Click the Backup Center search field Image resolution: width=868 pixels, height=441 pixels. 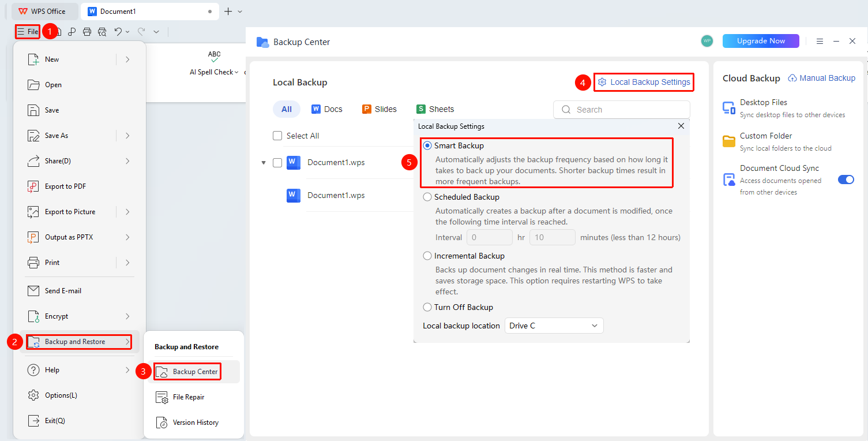click(x=622, y=110)
